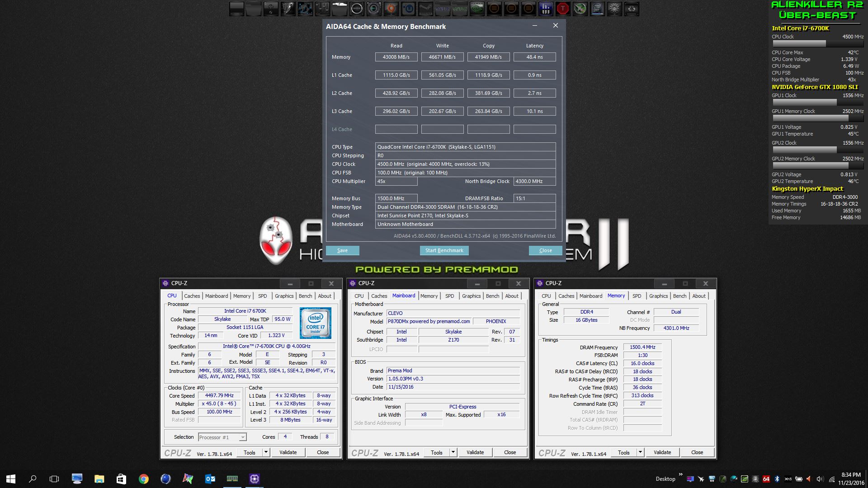Click the battery power tray icon
Viewport: 868px width, 488px height.
click(x=799, y=479)
